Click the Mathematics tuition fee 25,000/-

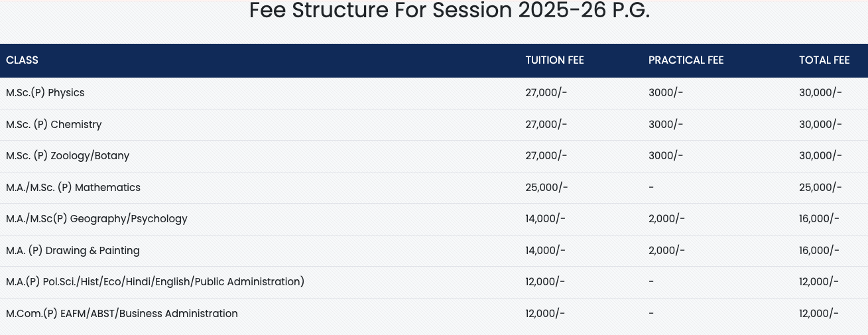[546, 188]
